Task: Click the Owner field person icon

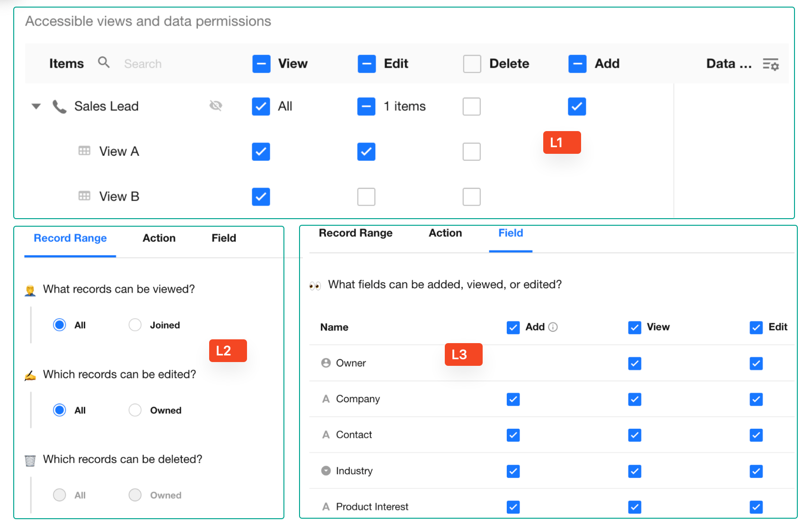Action: click(x=326, y=363)
